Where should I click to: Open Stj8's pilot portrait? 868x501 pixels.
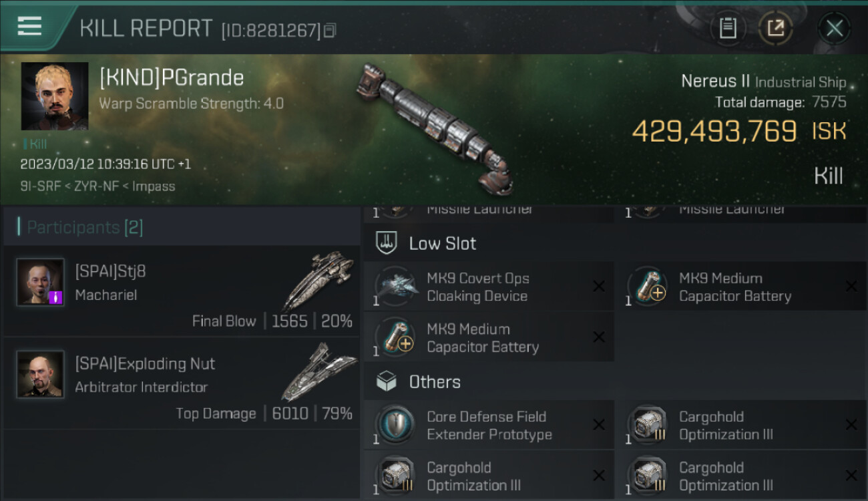[x=40, y=282]
